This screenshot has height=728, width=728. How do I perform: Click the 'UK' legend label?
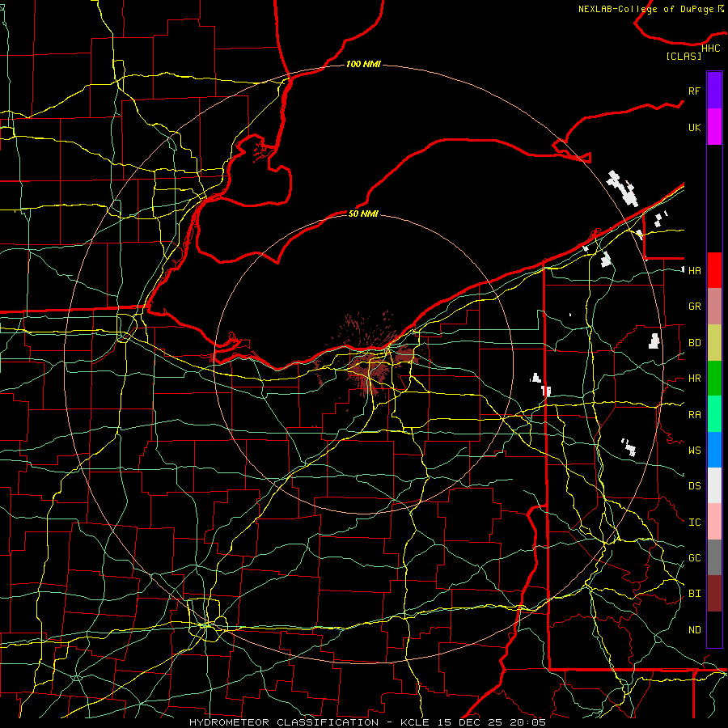694,127
